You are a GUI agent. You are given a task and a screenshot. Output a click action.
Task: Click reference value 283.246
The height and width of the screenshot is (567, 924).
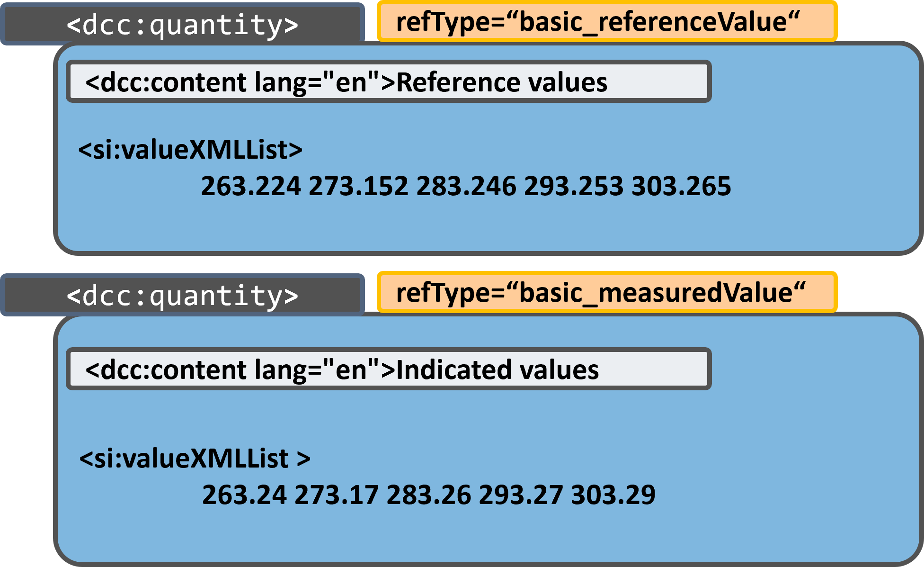[466, 186]
